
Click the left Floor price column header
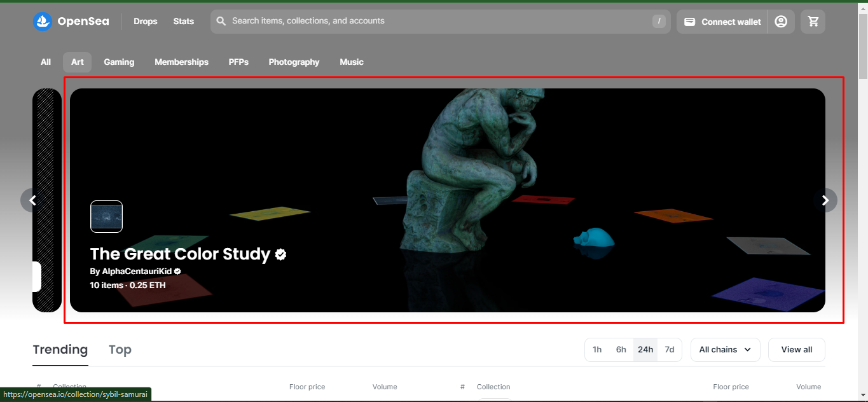(x=307, y=387)
